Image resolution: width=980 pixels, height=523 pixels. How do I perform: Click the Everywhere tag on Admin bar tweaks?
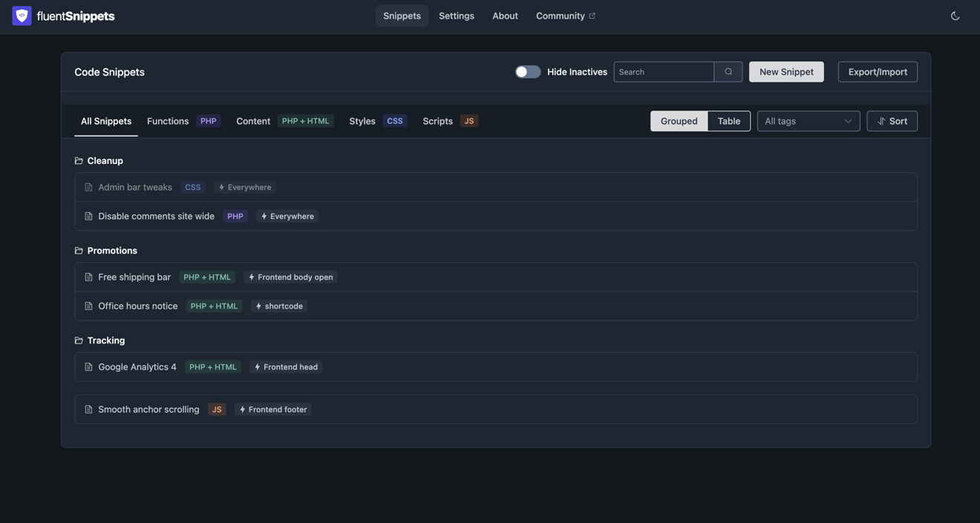[x=245, y=188]
